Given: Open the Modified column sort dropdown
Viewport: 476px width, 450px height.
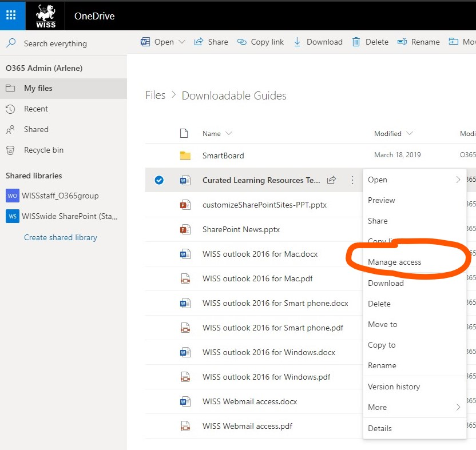Looking at the screenshot, I should (410, 133).
